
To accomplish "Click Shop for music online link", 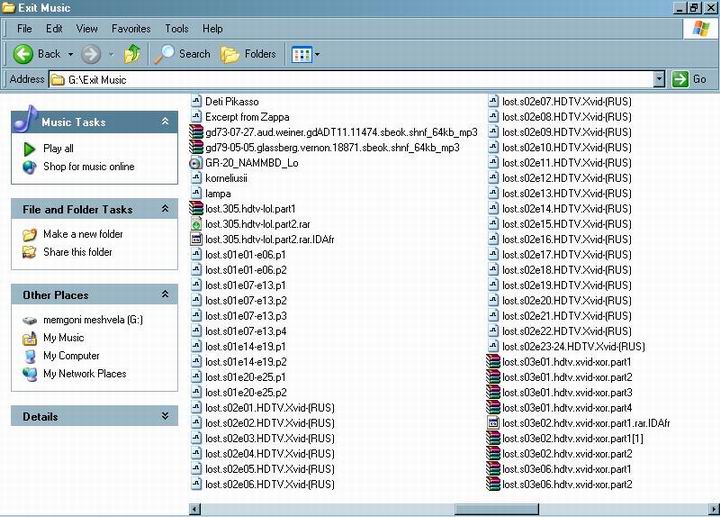I will [x=88, y=167].
